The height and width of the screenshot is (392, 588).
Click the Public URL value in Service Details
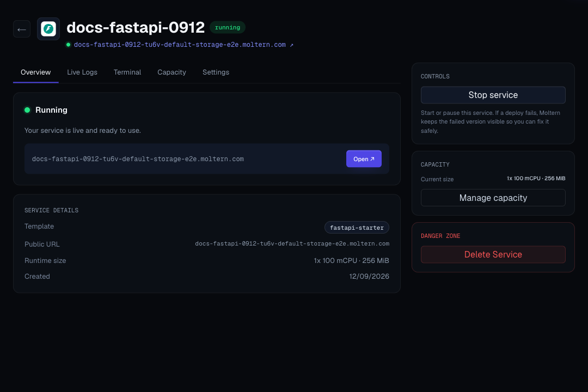[x=292, y=244]
